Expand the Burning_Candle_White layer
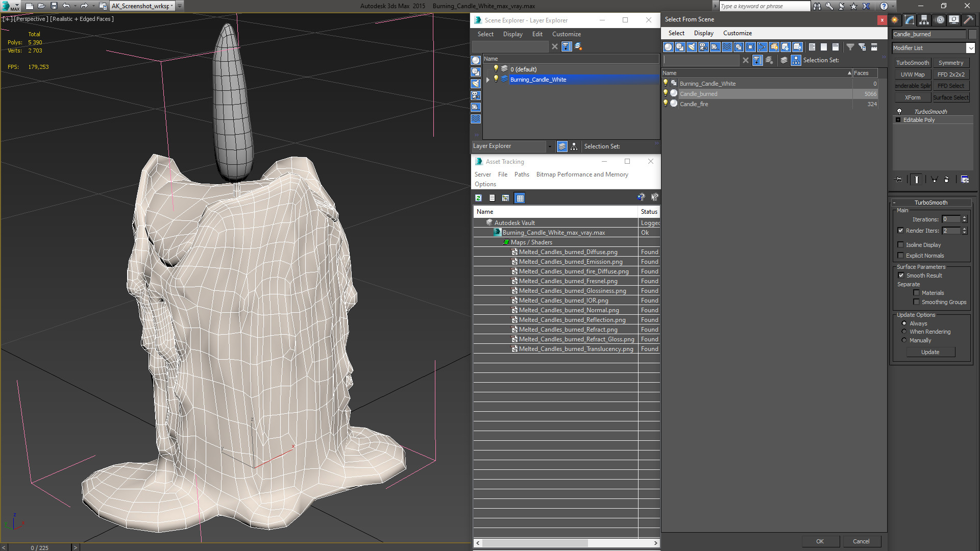 [488, 80]
